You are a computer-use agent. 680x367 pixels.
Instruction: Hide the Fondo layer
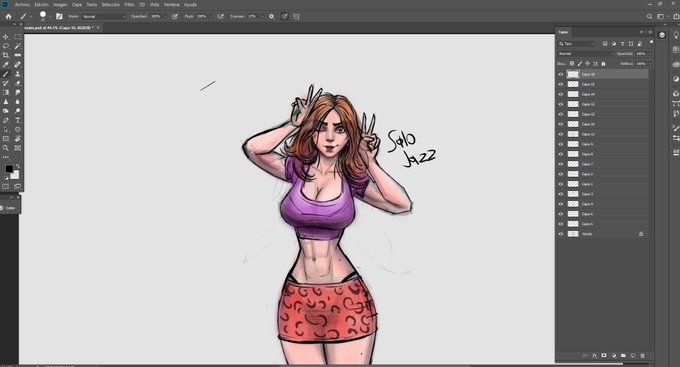click(560, 234)
